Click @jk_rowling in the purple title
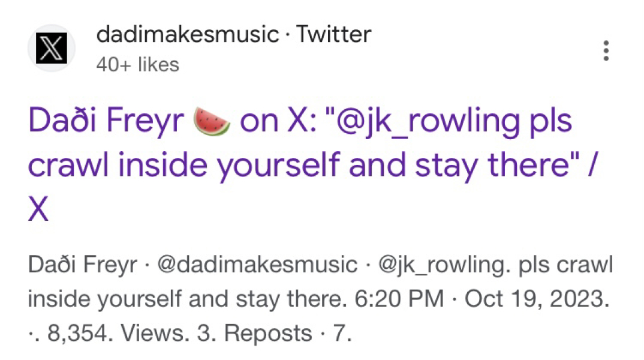 (420, 122)
